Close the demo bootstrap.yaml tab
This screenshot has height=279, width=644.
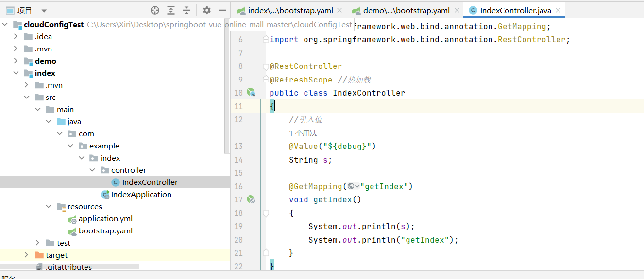coord(457,10)
